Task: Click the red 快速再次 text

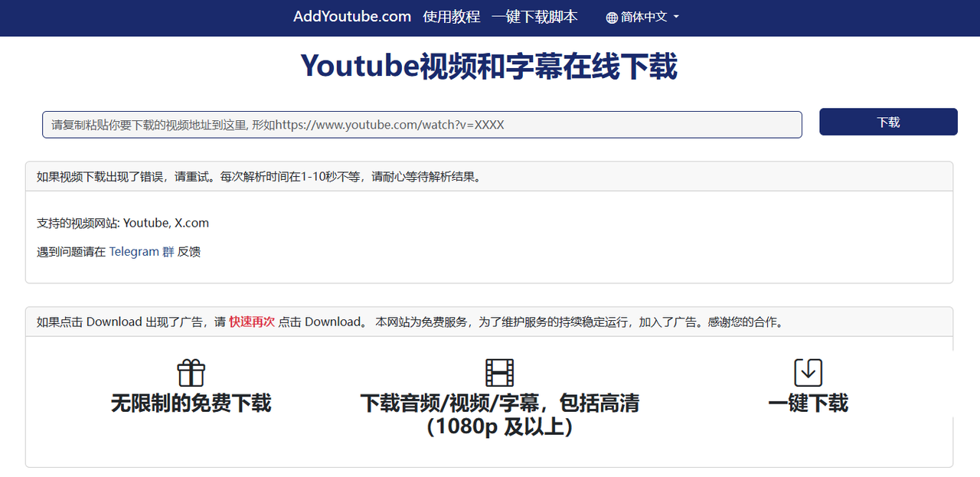Action: pos(252,322)
